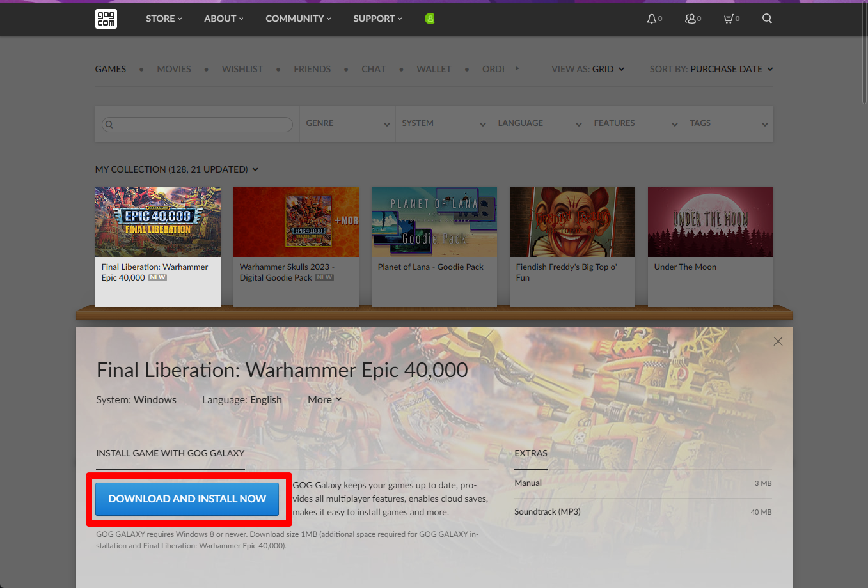Open the SUPPORT menu
The width and height of the screenshot is (868, 588).
(x=377, y=19)
